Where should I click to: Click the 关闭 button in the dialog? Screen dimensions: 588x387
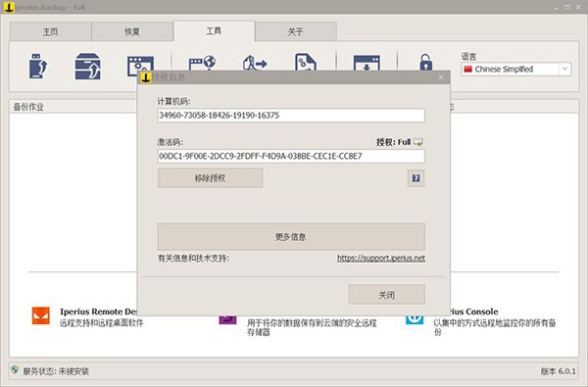(x=387, y=294)
